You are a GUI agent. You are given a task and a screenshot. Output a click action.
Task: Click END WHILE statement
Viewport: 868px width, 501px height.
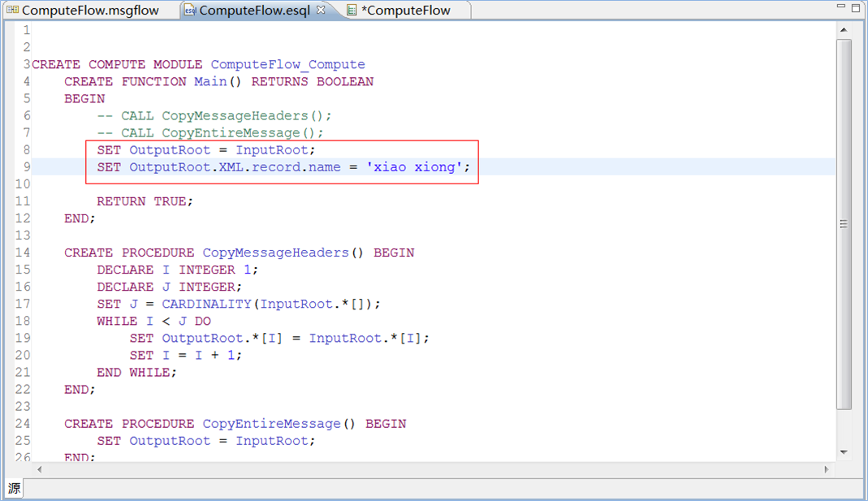[136, 374]
